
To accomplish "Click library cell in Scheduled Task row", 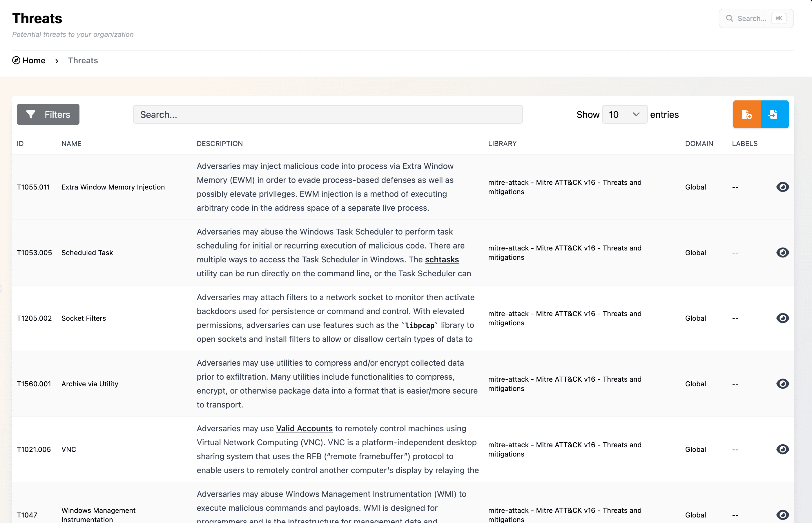I will [x=565, y=253].
